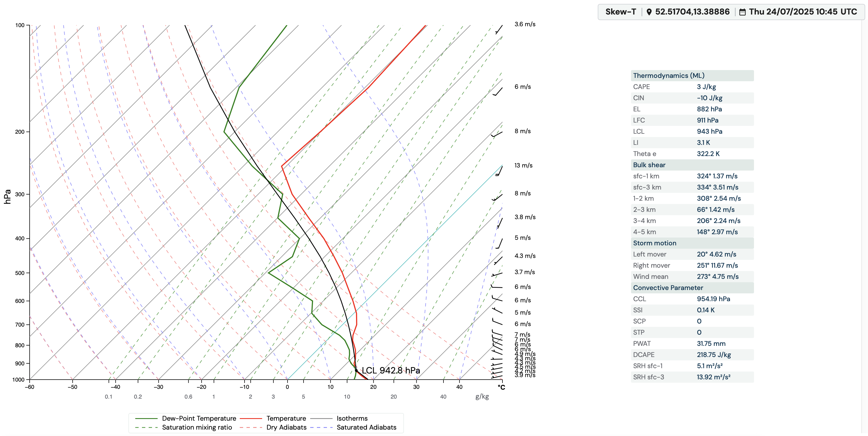Collapse the Storm motion section header
This screenshot has height=436, width=868.
click(692, 243)
